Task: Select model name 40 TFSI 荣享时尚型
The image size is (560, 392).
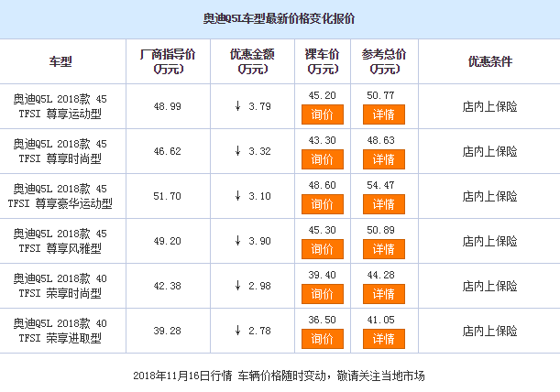Action: tap(60, 286)
